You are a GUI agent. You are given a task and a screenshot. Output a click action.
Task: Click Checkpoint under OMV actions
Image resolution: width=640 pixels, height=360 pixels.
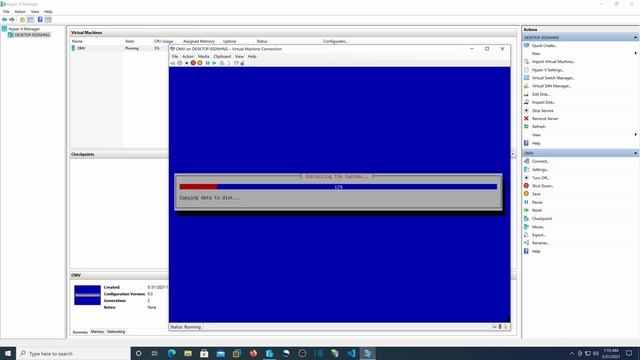click(x=542, y=219)
